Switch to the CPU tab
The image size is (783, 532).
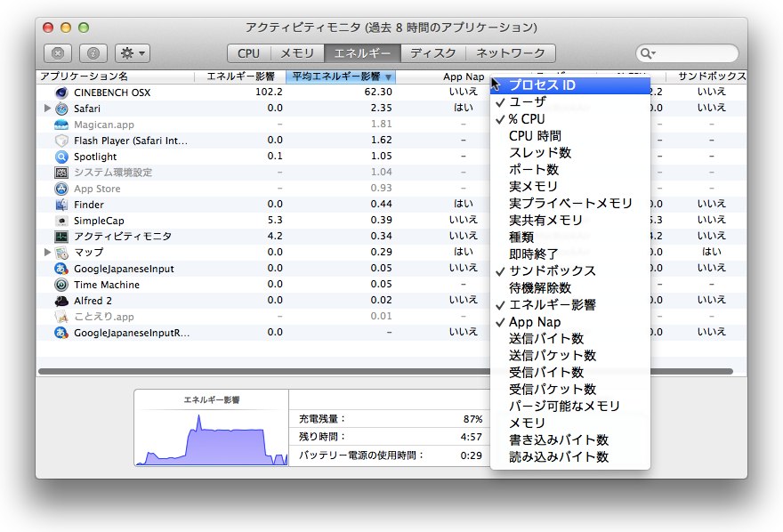click(248, 52)
